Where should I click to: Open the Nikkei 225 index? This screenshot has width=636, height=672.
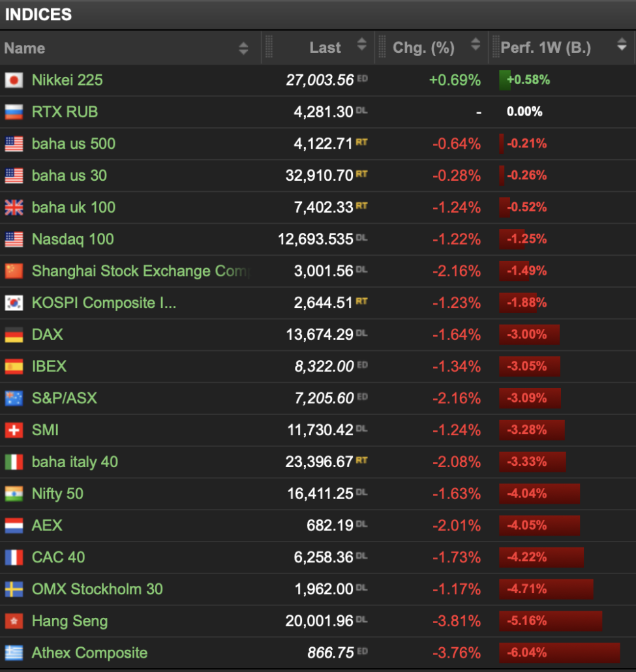(x=67, y=80)
